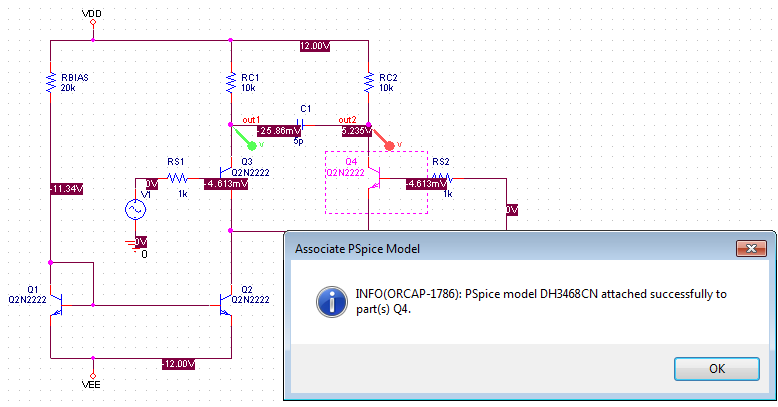Click the blue info icon in the dialog
778x407 pixels.
[x=331, y=299]
